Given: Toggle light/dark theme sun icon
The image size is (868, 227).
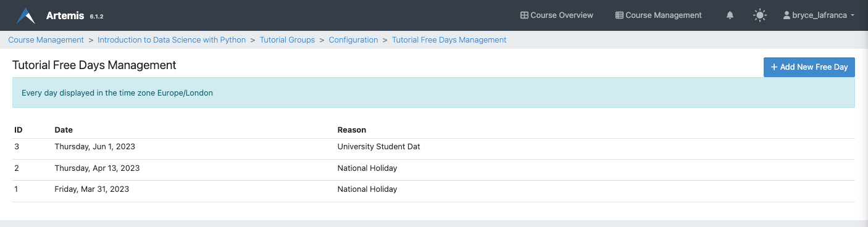Looking at the screenshot, I should click(760, 15).
